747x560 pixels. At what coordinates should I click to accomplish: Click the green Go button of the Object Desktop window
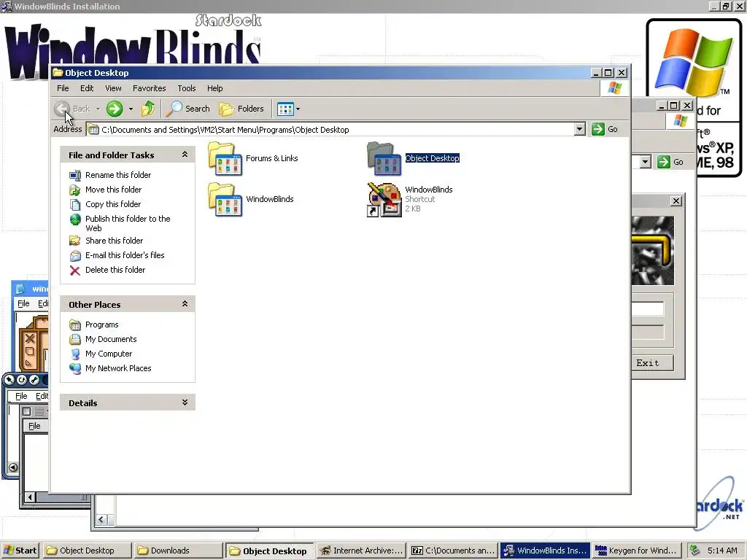pos(605,129)
